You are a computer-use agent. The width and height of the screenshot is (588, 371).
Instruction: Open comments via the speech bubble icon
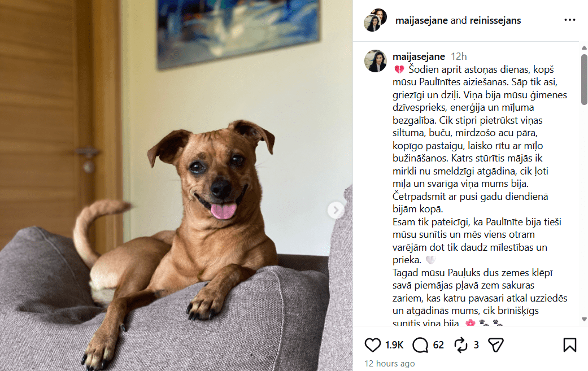click(420, 345)
